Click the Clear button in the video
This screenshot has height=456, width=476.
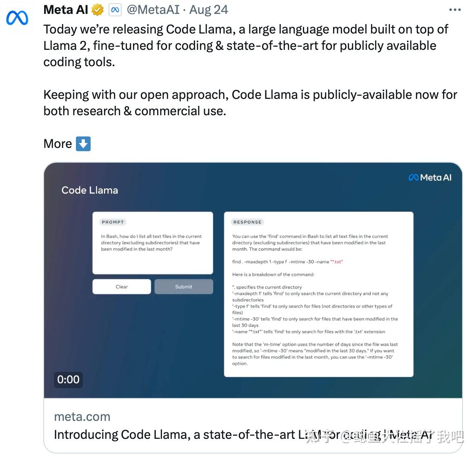(122, 286)
